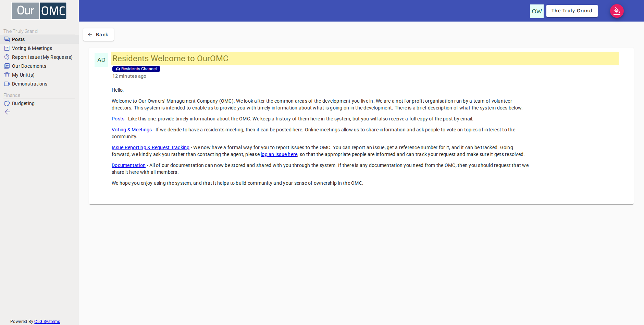Screen dimensions: 644x325
Task: Click the Voting & Meetings list icon
Action: [x=7, y=48]
